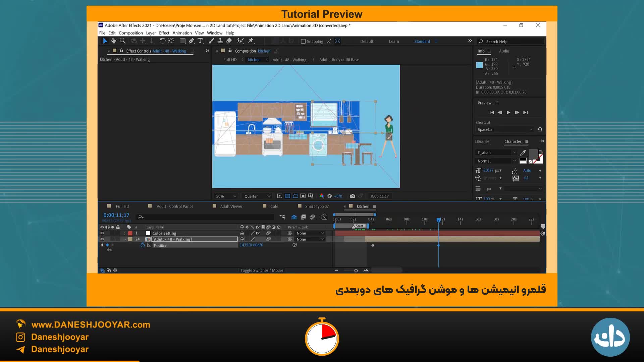Click the timeline search field
The height and width of the screenshot is (362, 644).
[x=205, y=217]
